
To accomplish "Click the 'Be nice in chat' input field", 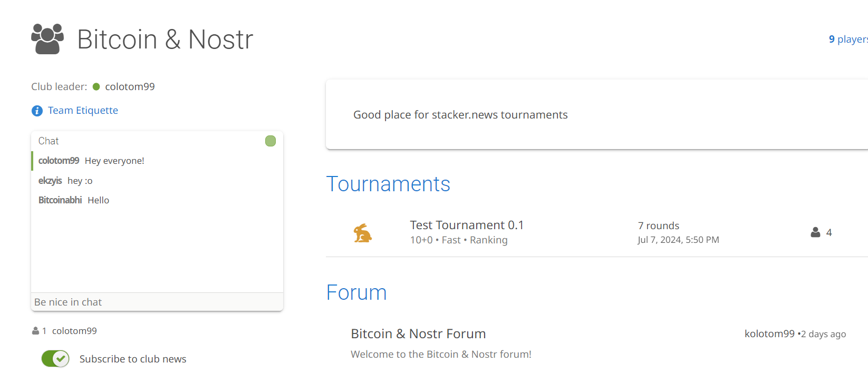I will click(x=157, y=302).
